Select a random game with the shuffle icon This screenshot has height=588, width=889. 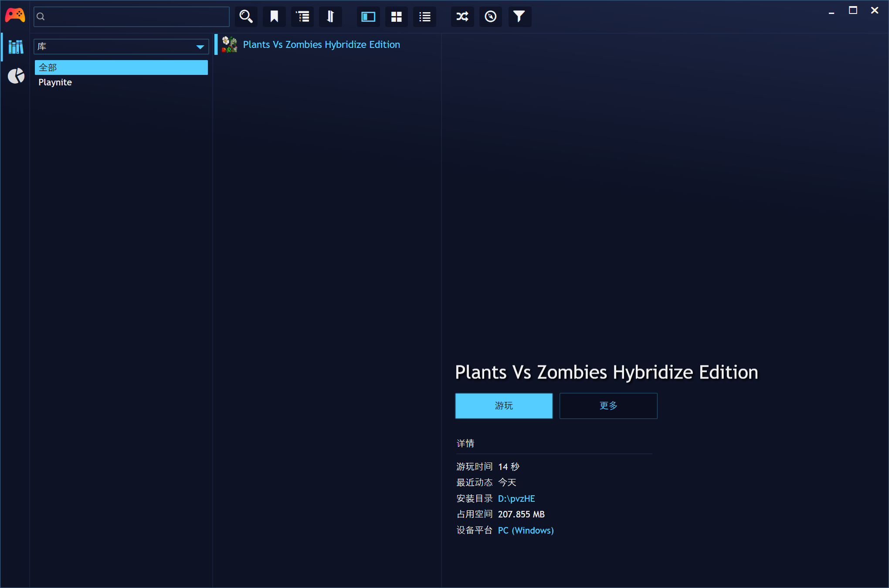point(462,17)
